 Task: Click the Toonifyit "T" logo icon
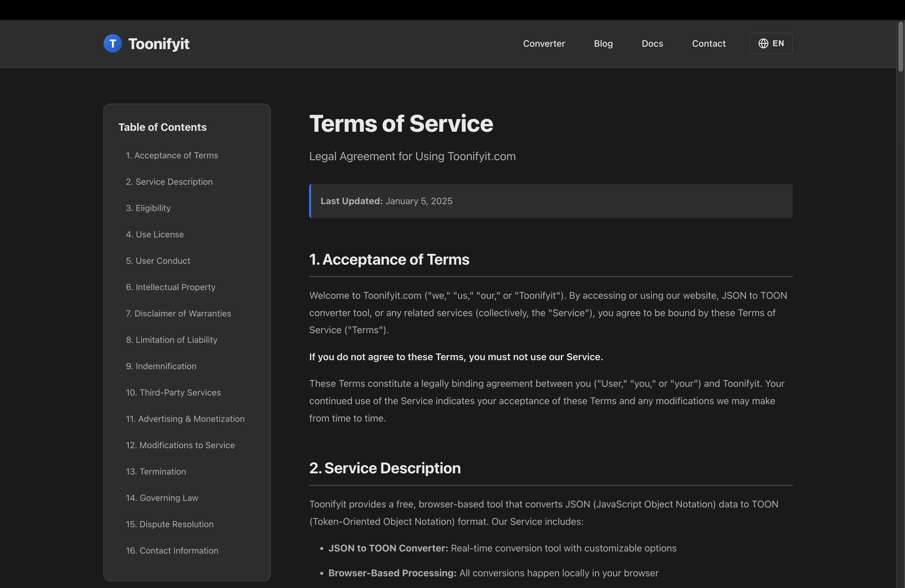(113, 43)
